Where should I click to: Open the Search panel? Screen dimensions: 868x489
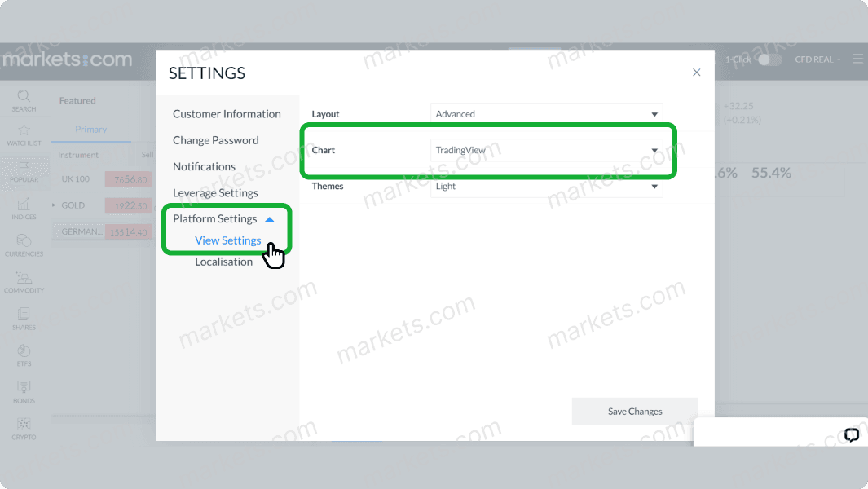coord(24,99)
